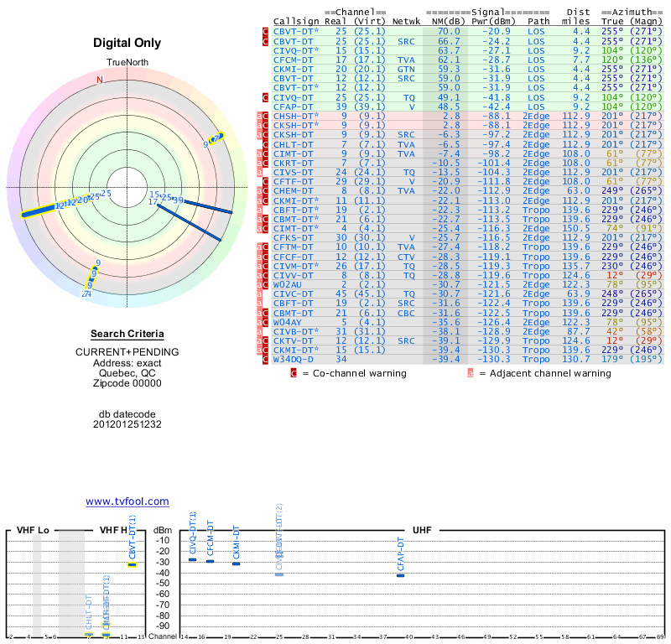This screenshot has height=644, width=671.
Task: Open the CFCM-DT callsign link
Action: (x=294, y=60)
